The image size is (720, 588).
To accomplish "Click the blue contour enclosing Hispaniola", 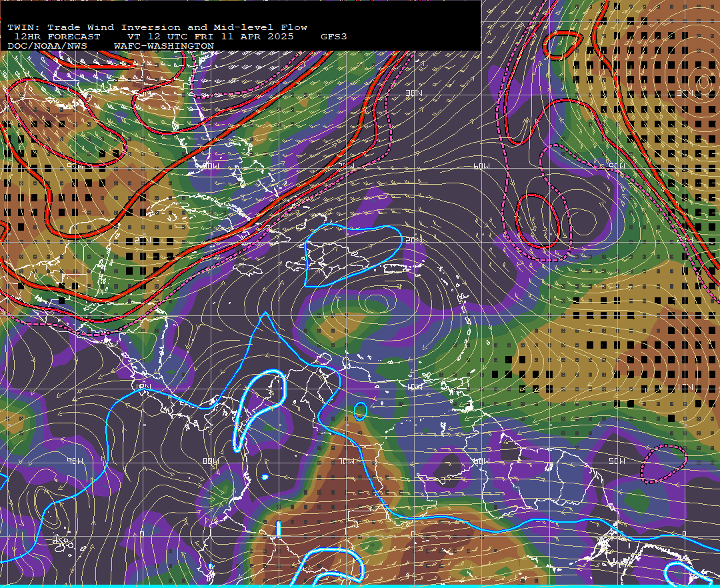I will pos(353,256).
